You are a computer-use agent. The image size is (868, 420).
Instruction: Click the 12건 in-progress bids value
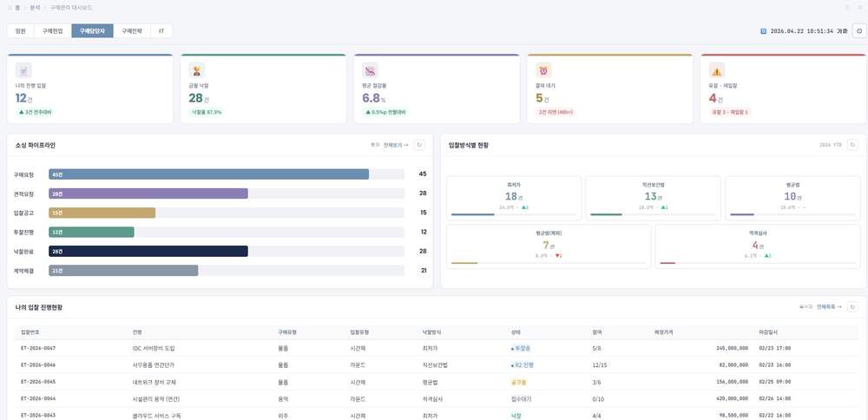coord(23,99)
